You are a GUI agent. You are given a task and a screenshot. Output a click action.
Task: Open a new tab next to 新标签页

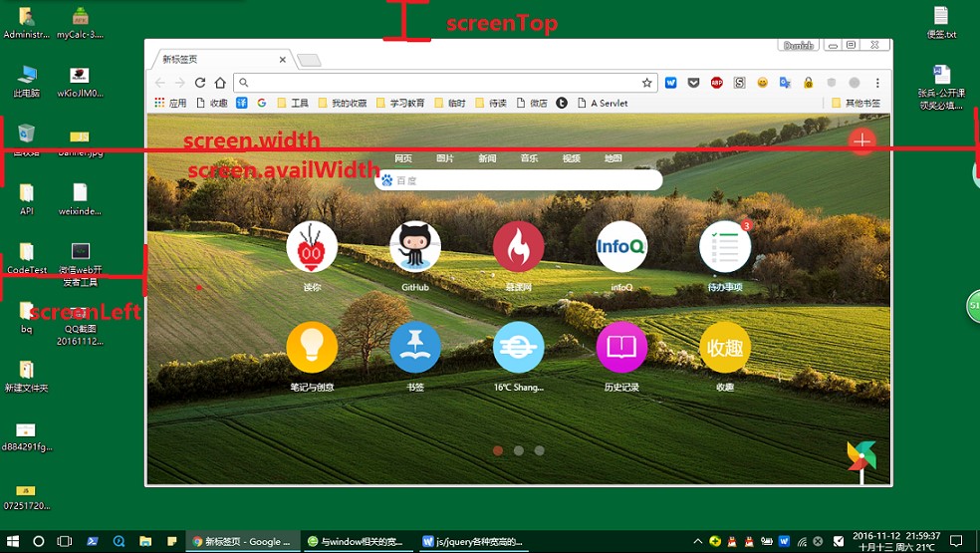309,60
